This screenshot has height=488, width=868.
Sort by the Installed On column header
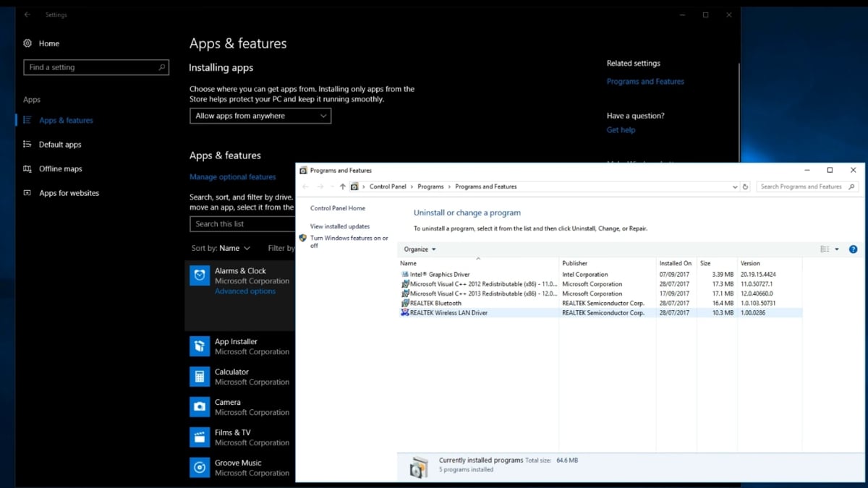(x=676, y=263)
